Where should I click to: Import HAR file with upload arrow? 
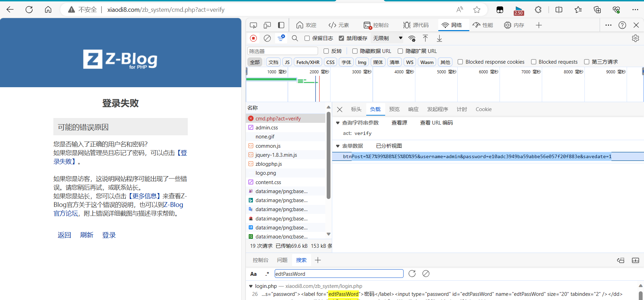425,38
